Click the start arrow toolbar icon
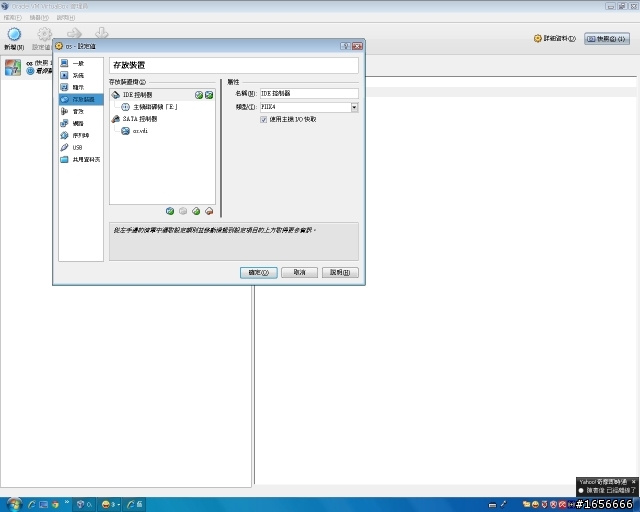The height and width of the screenshot is (512, 640). click(74, 33)
